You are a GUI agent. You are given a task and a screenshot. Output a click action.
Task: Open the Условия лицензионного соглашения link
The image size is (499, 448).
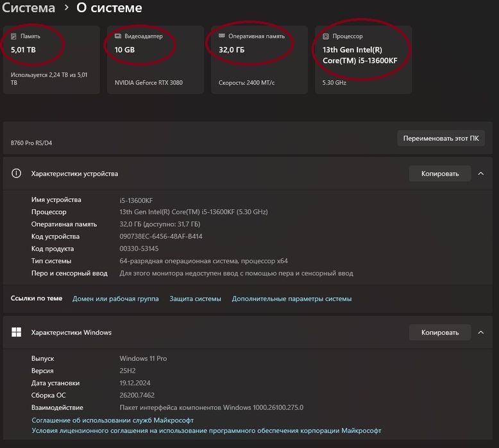(207, 431)
